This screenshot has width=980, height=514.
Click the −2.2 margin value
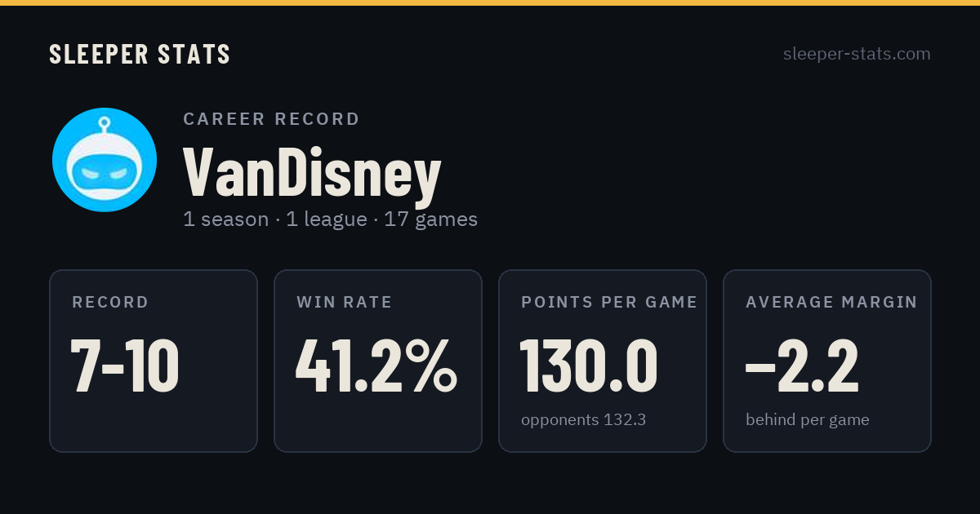(x=802, y=366)
